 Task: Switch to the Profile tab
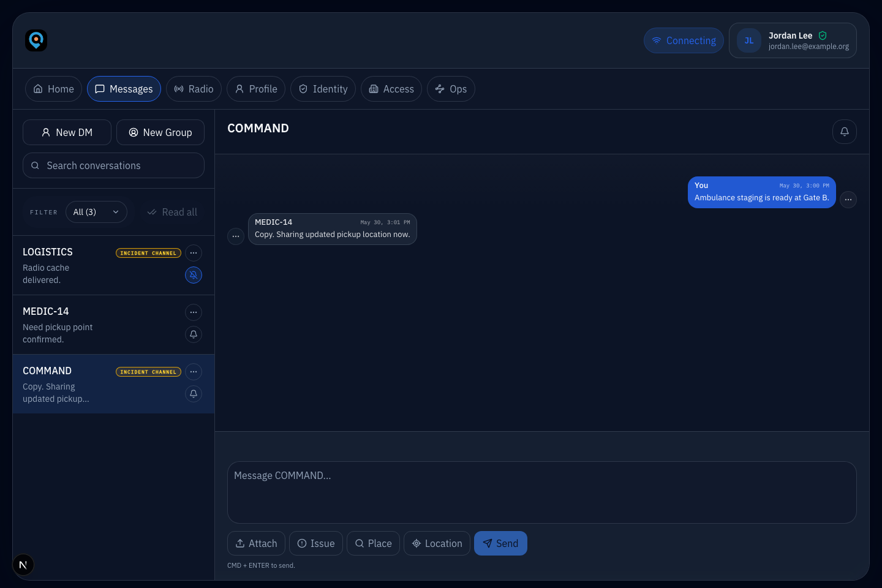click(256, 89)
